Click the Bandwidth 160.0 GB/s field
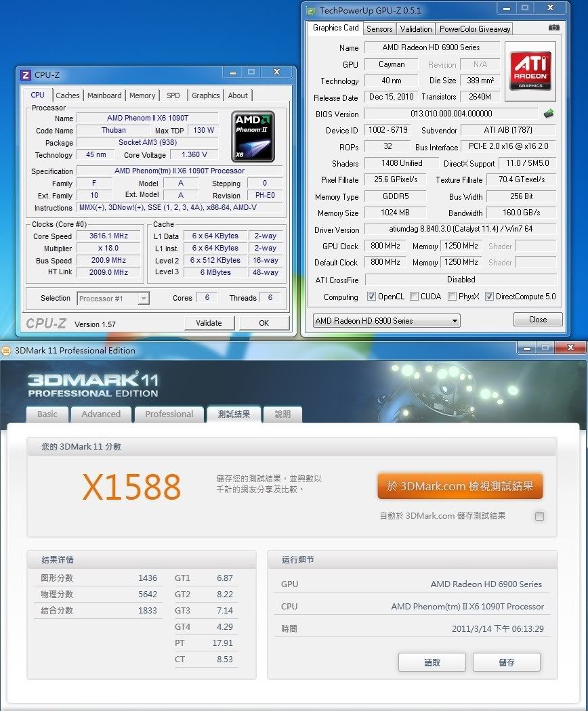The width and height of the screenshot is (588, 711). coord(522,213)
